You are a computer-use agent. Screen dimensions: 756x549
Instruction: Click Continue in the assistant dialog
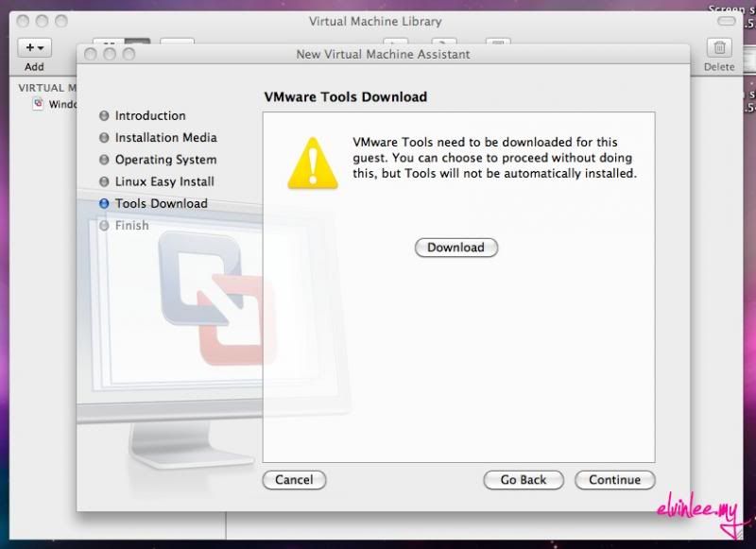[615, 480]
